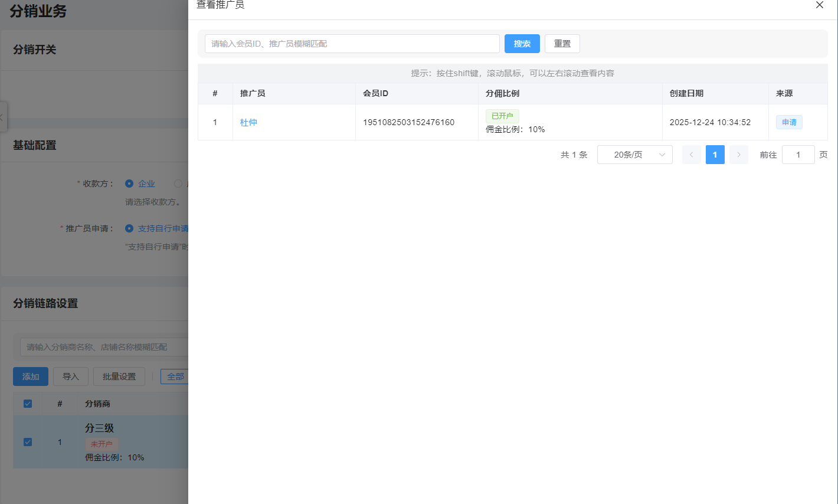Click the 导入 button

70,376
